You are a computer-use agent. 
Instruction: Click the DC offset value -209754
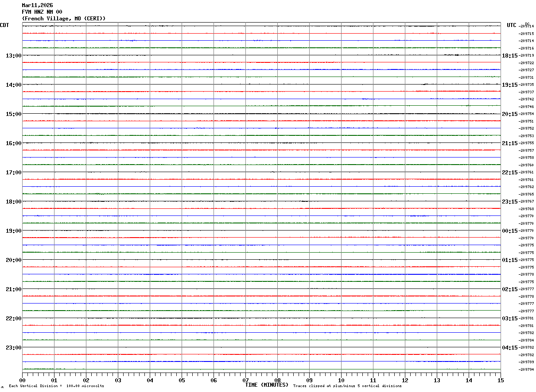pyautogui.click(x=526, y=114)
